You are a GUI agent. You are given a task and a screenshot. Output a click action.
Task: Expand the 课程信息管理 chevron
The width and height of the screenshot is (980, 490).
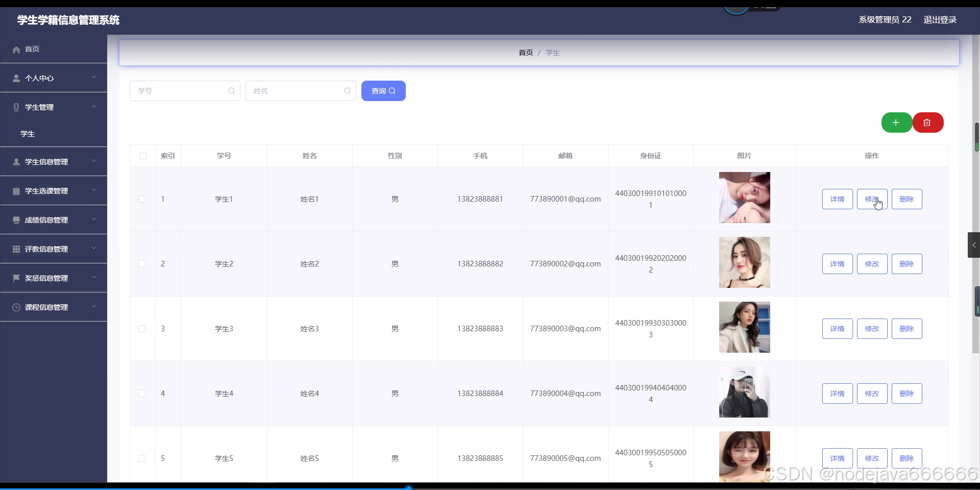click(x=94, y=306)
